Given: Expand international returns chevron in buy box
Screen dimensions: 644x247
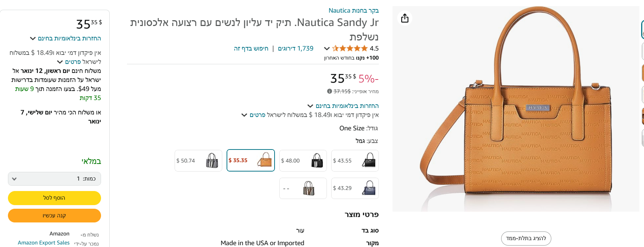Looking at the screenshot, I should point(33,38).
